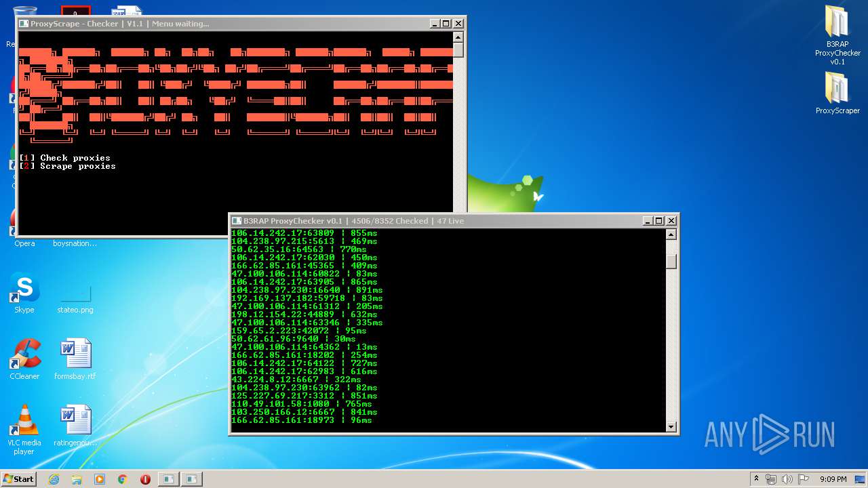Click proxy line 104.238.97.215:5613

coord(304,241)
